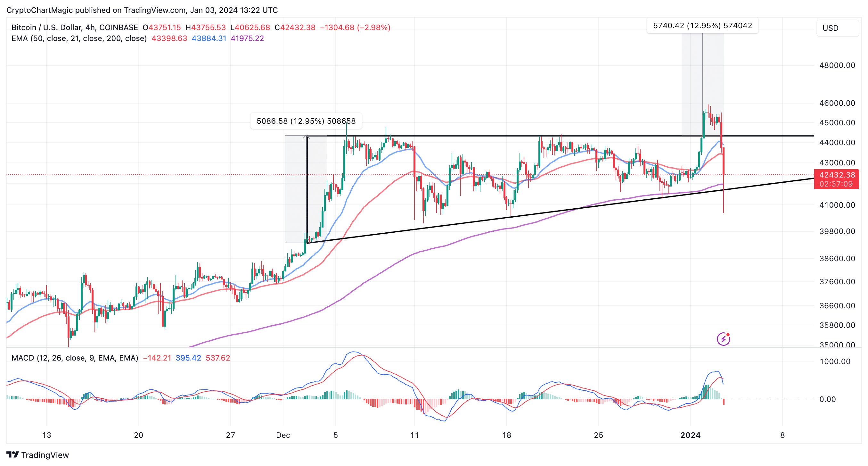
Task: Click the 46000.00 price axis label
Action: [837, 103]
